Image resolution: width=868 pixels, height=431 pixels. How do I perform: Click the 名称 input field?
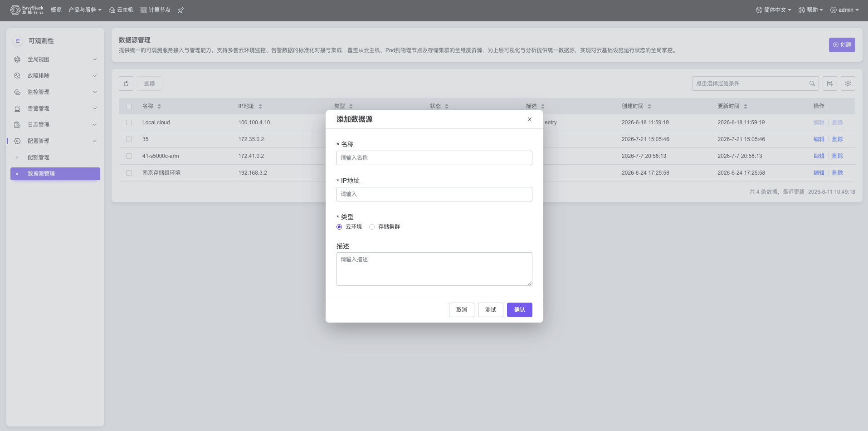click(434, 158)
